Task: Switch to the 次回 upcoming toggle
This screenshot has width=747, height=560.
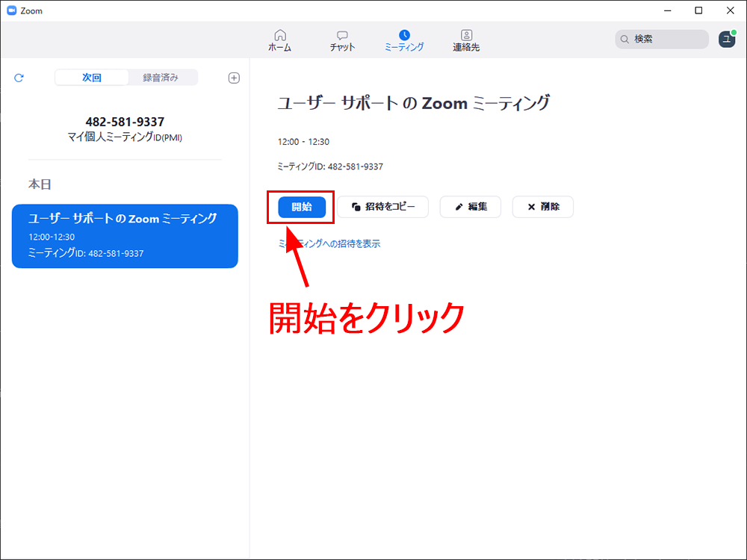Action: point(92,78)
